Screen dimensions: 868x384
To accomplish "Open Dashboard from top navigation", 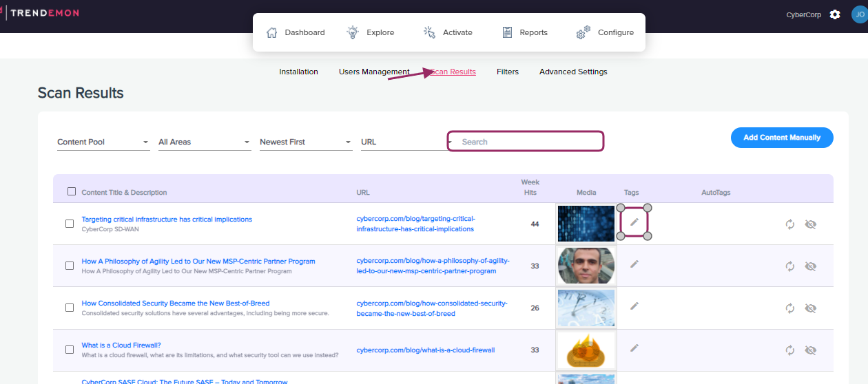I will click(296, 32).
